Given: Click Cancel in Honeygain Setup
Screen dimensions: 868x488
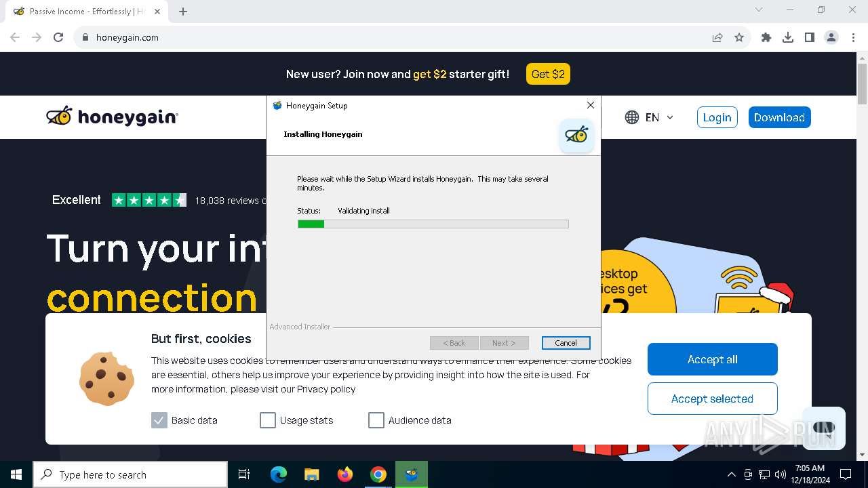Looking at the screenshot, I should [566, 343].
